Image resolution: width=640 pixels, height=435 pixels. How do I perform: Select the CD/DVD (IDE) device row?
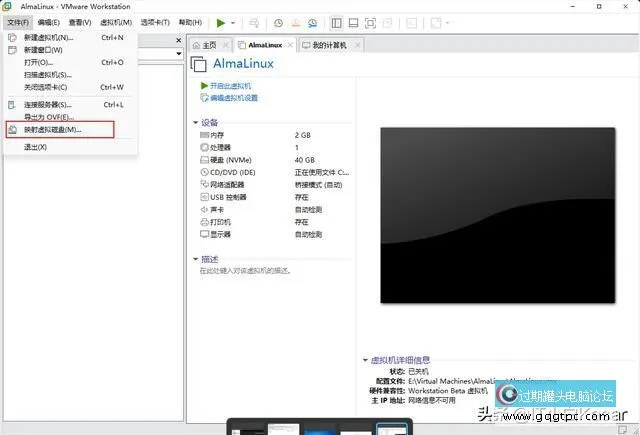pos(274,172)
